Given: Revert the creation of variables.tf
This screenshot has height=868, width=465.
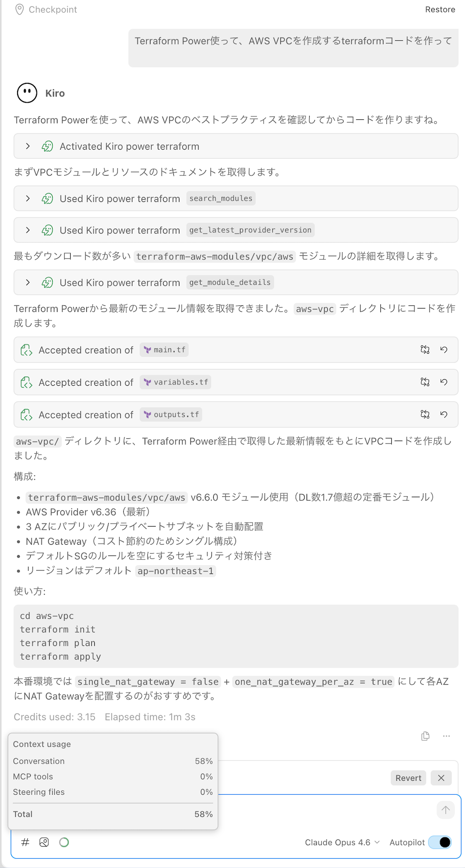Looking at the screenshot, I should coord(444,382).
